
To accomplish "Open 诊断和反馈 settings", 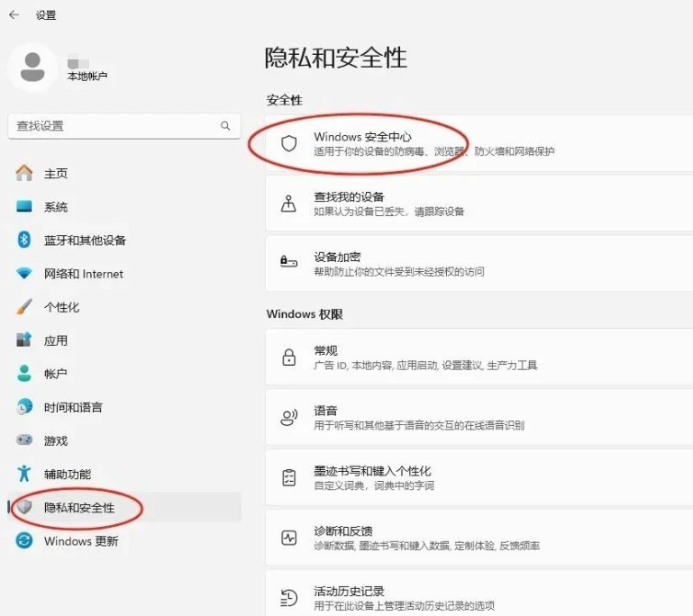I will [x=479, y=538].
